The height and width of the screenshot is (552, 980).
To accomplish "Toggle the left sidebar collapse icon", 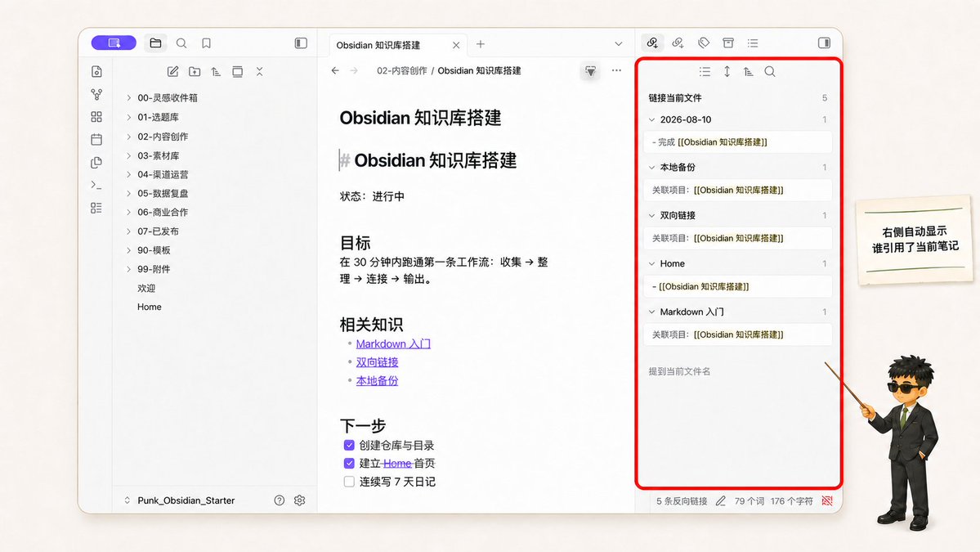I will point(301,43).
